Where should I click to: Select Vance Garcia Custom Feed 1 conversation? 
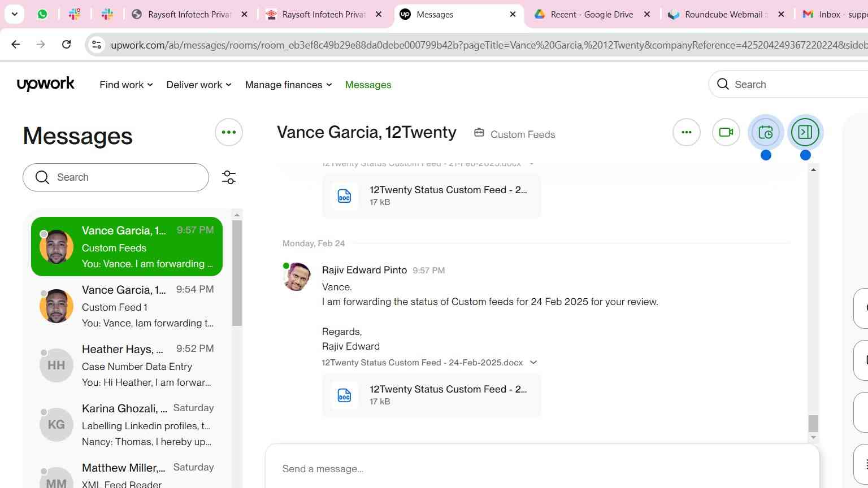click(127, 306)
